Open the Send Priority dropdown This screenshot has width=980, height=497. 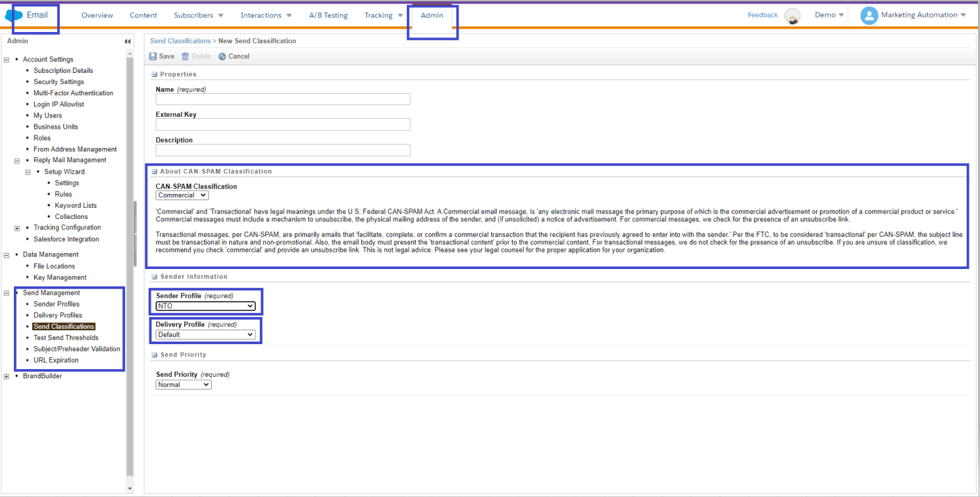[x=183, y=384]
